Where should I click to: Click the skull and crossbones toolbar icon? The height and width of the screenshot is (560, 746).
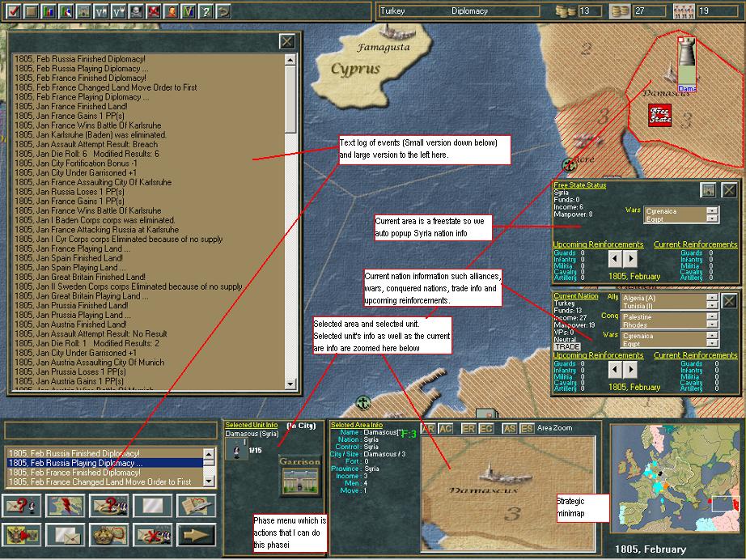coord(136,11)
